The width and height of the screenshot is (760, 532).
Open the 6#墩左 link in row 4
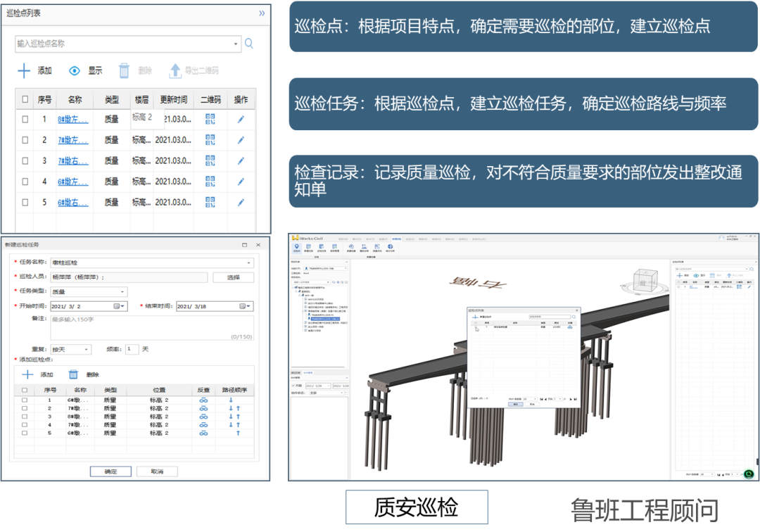click(x=73, y=182)
